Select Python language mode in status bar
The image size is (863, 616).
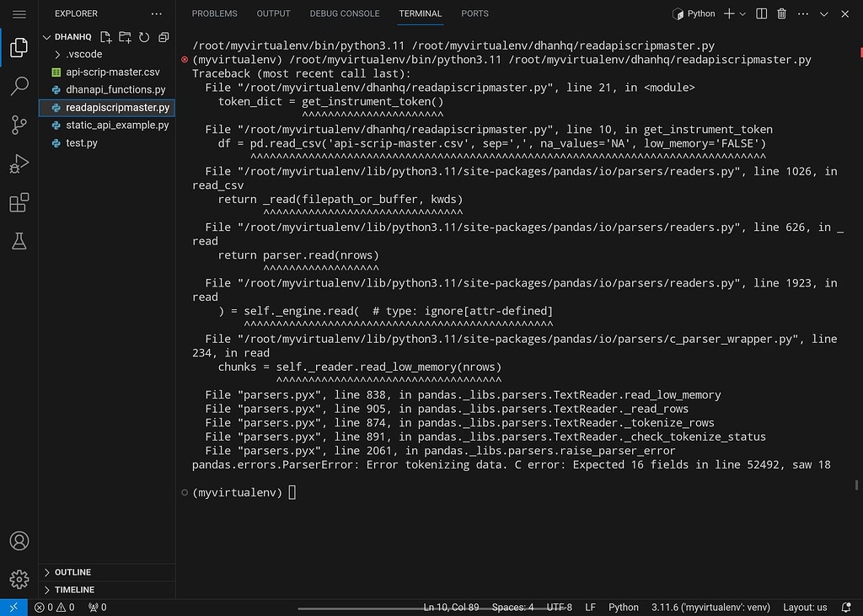click(623, 608)
